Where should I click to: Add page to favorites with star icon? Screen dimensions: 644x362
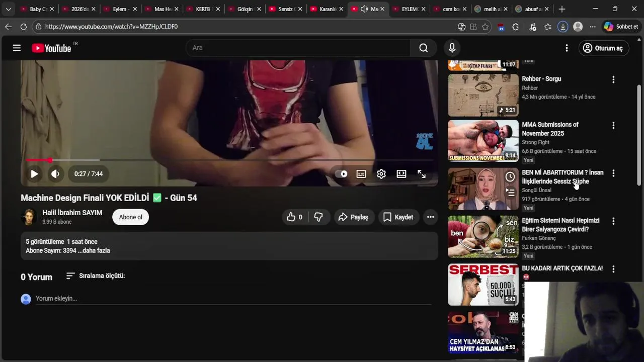[x=485, y=27]
